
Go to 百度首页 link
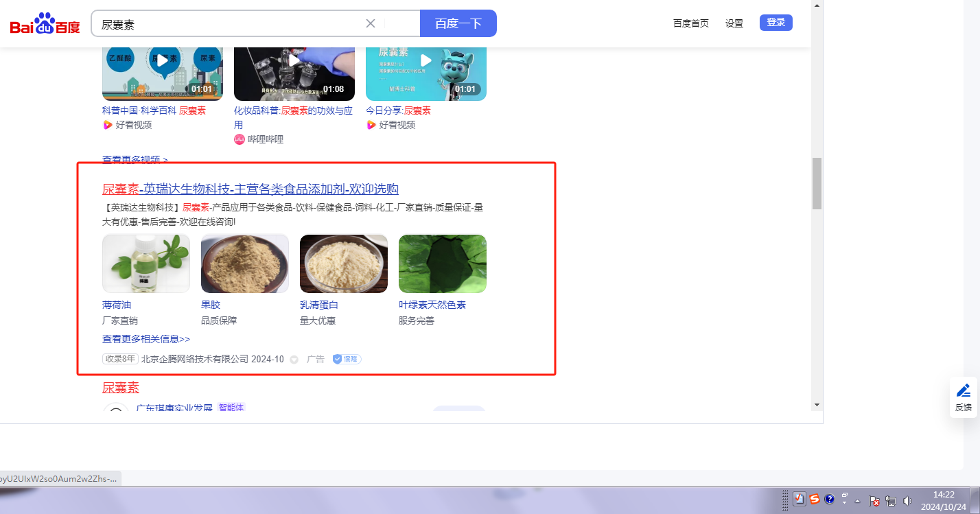click(x=691, y=23)
